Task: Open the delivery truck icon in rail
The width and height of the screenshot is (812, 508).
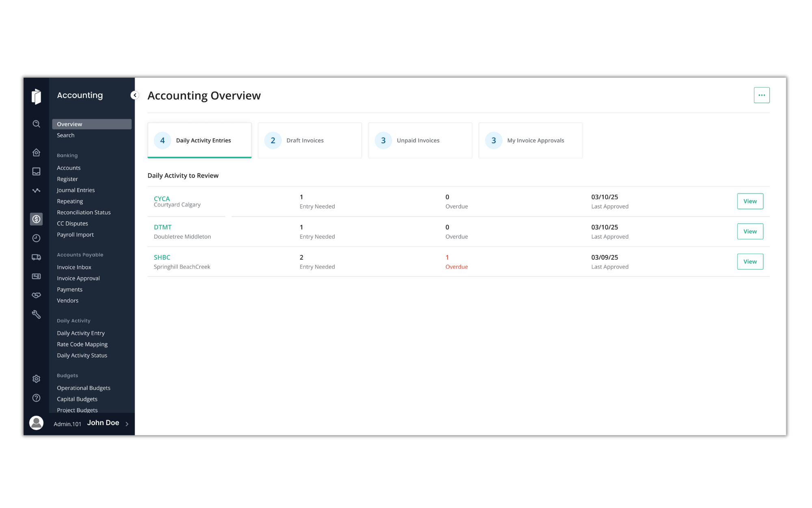Action: tap(36, 257)
